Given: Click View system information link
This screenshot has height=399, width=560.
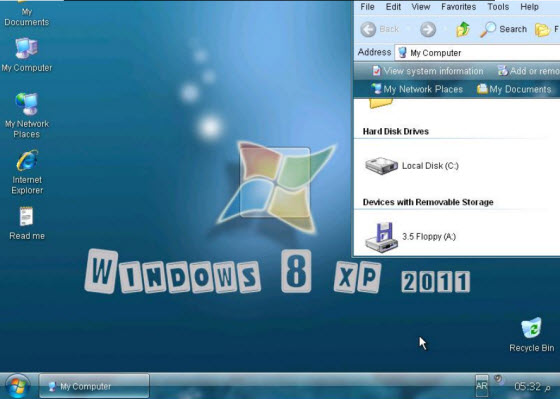Looking at the screenshot, I should (428, 71).
